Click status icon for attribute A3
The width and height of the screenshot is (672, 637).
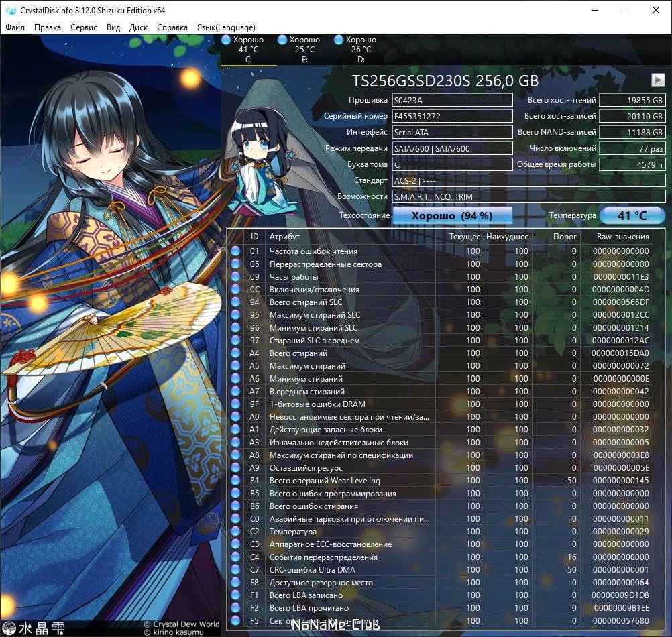click(235, 443)
